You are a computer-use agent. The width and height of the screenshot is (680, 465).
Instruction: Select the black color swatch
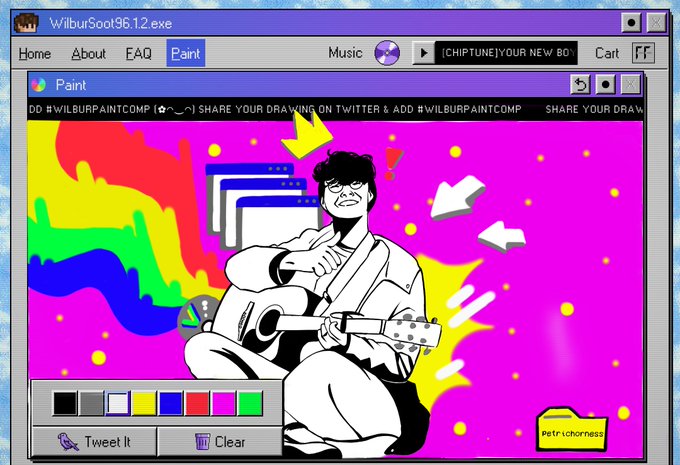pos(65,403)
